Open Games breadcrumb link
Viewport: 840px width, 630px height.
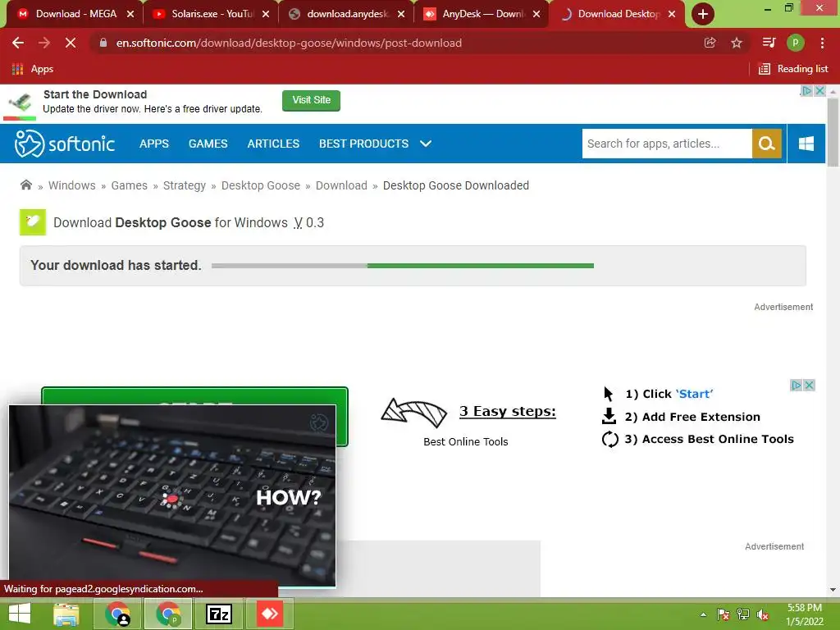coord(129,185)
